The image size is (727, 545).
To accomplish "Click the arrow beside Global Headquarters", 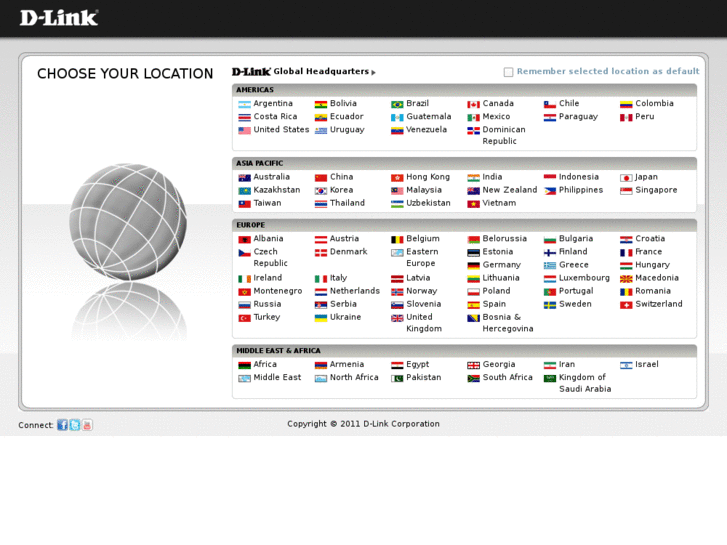I will tap(374, 72).
